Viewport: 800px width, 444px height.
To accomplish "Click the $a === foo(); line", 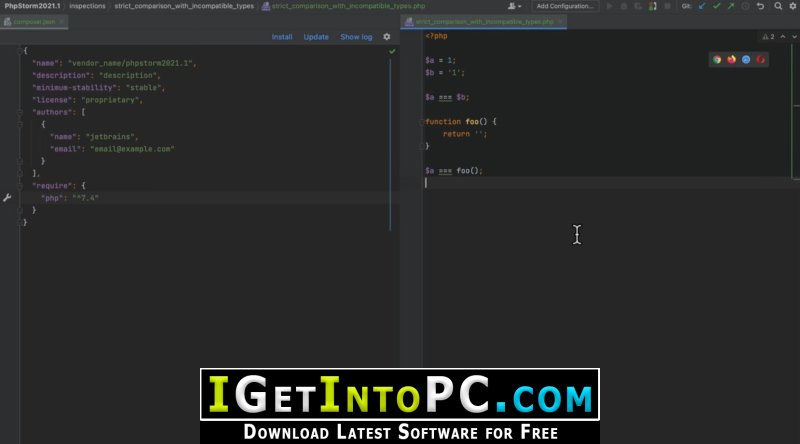I will click(x=454, y=170).
